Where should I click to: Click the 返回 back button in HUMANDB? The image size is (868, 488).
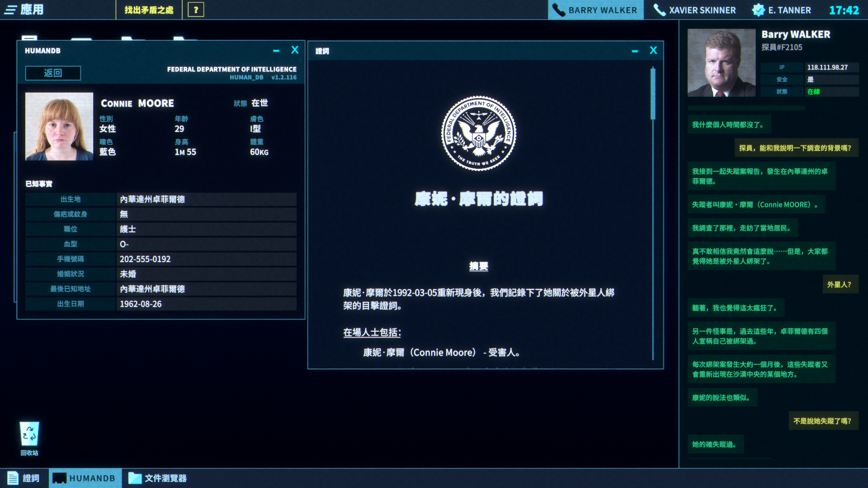(x=52, y=73)
